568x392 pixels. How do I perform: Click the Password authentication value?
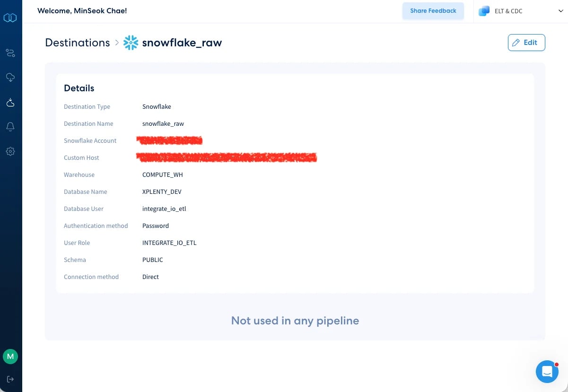[156, 226]
